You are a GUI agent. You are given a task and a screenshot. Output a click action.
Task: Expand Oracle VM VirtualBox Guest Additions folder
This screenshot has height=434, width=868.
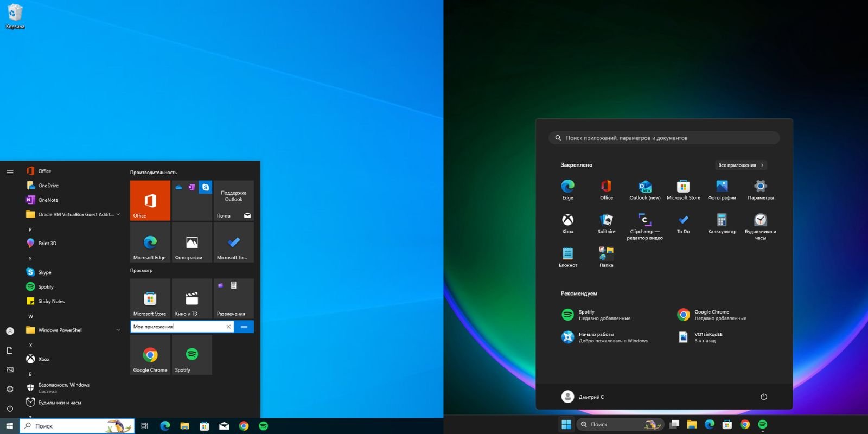pos(73,214)
